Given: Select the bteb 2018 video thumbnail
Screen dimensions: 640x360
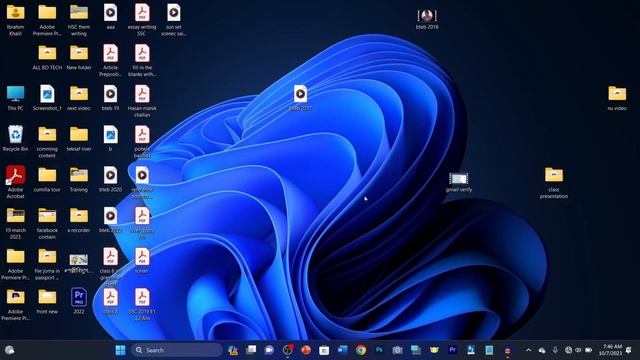Looking at the screenshot, I should 427,19.
